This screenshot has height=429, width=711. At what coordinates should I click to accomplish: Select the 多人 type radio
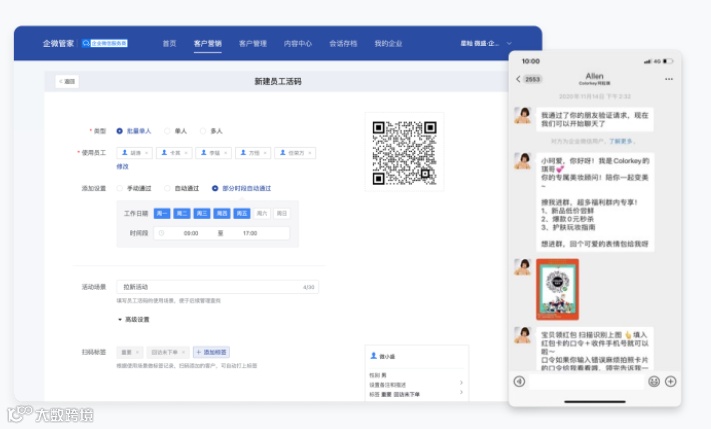point(203,131)
